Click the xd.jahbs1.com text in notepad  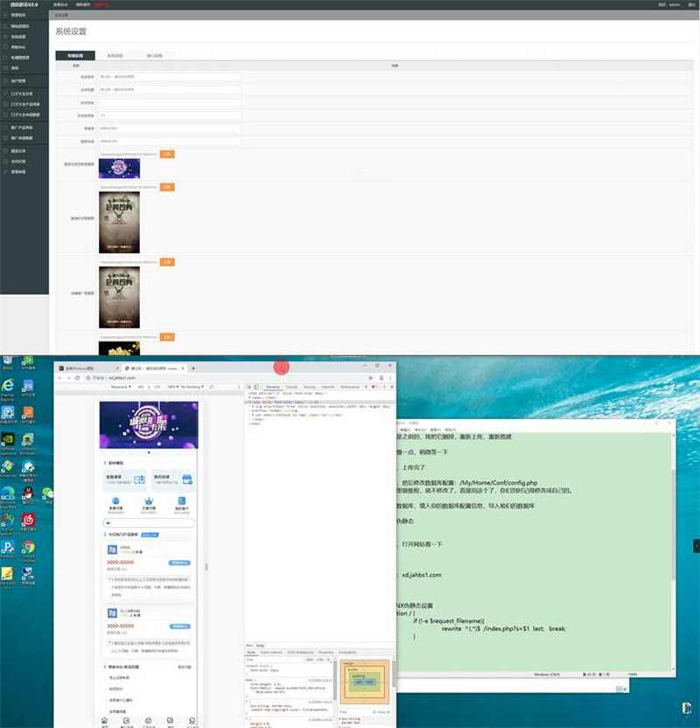[x=422, y=575]
